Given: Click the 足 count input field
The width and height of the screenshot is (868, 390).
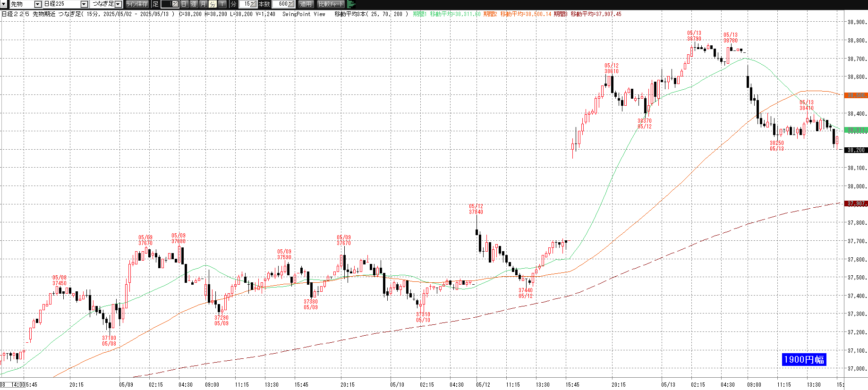Looking at the screenshot, I should pos(167,4).
